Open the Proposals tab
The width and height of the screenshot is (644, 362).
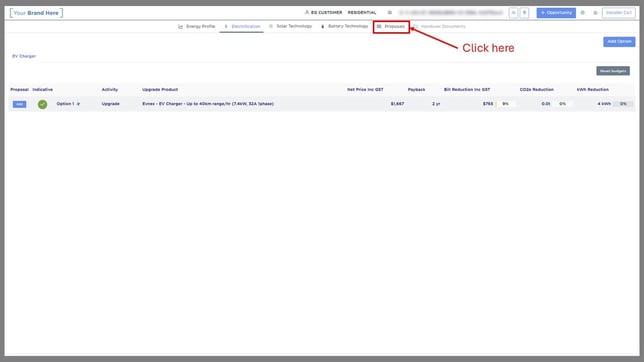pos(391,27)
